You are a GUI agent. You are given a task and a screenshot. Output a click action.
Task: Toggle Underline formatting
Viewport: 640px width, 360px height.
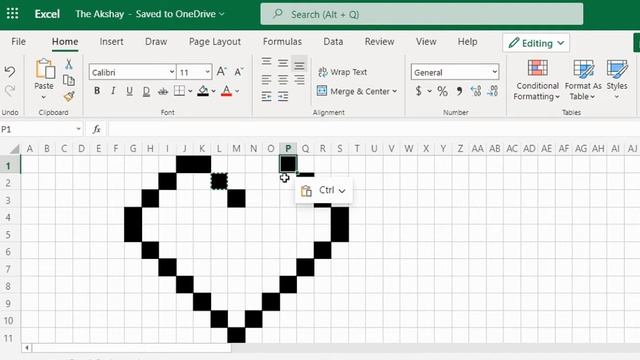coord(129,91)
